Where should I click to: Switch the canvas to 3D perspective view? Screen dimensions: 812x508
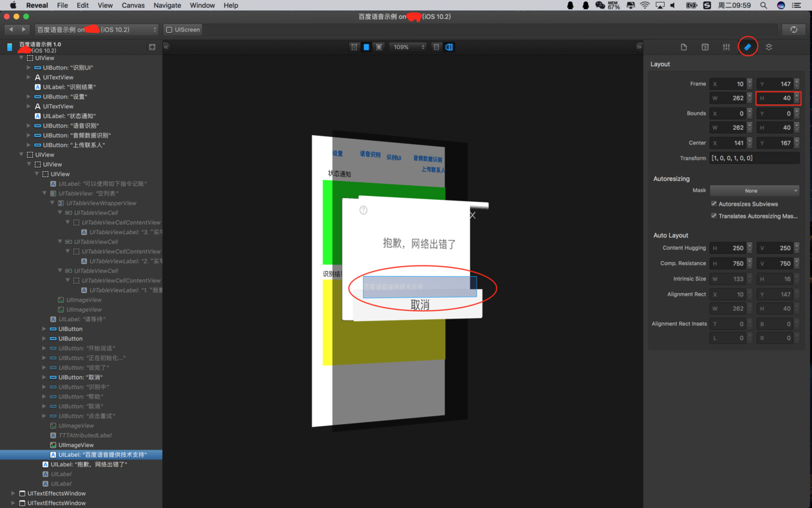pyautogui.click(x=449, y=47)
